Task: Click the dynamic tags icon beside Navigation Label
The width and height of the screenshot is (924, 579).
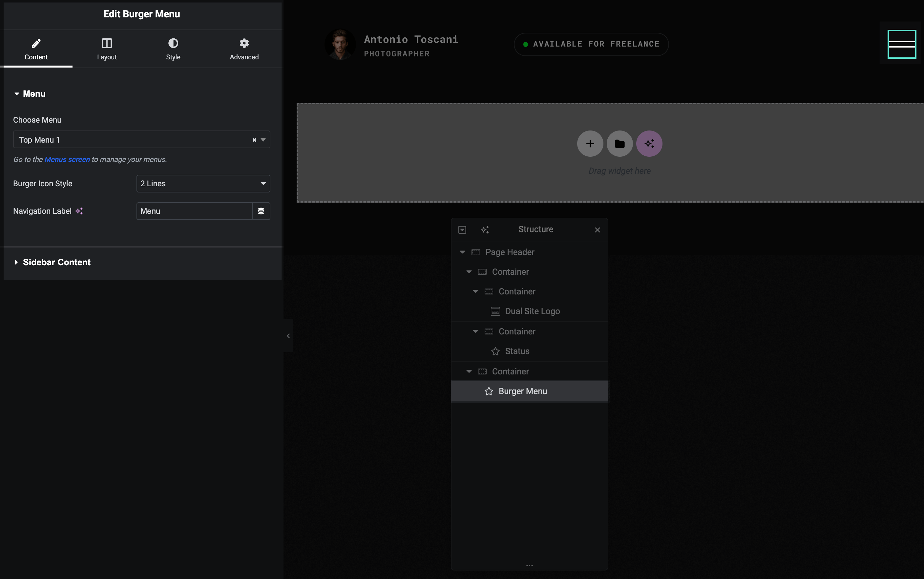Action: 261,211
